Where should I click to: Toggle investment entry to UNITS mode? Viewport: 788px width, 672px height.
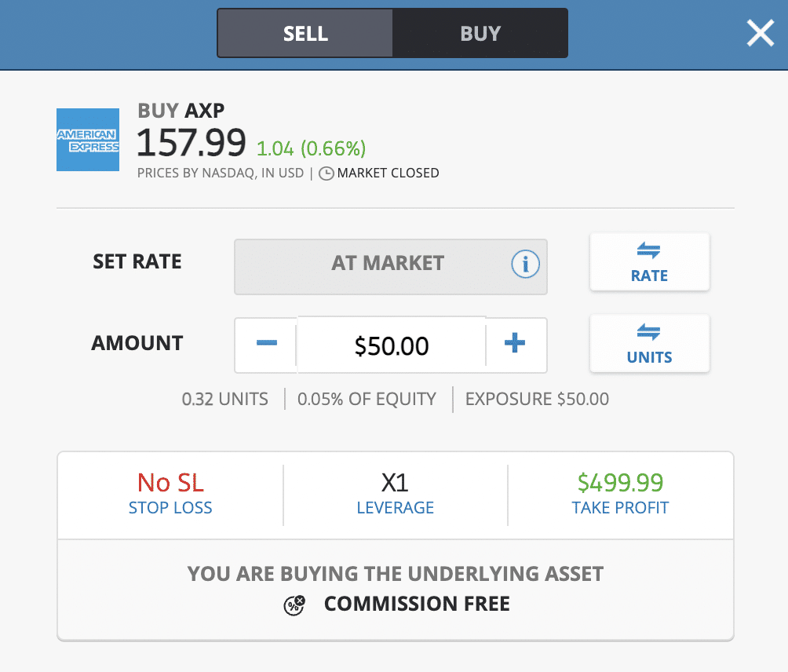(649, 343)
